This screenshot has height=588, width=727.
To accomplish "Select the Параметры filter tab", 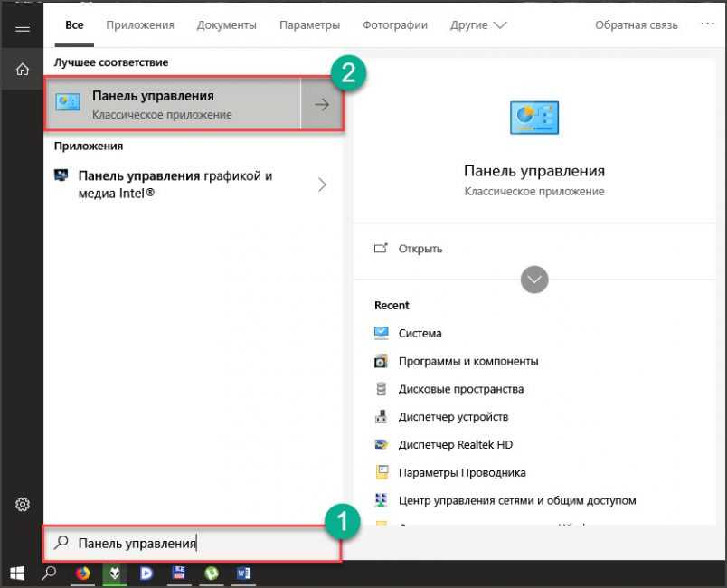I will coord(309,25).
